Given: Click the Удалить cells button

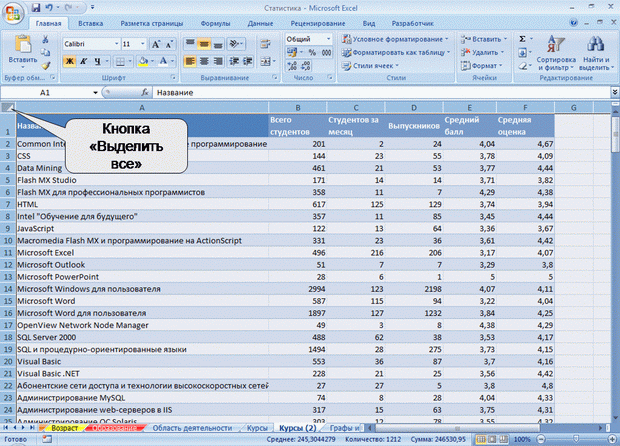Looking at the screenshot, I should [482, 52].
